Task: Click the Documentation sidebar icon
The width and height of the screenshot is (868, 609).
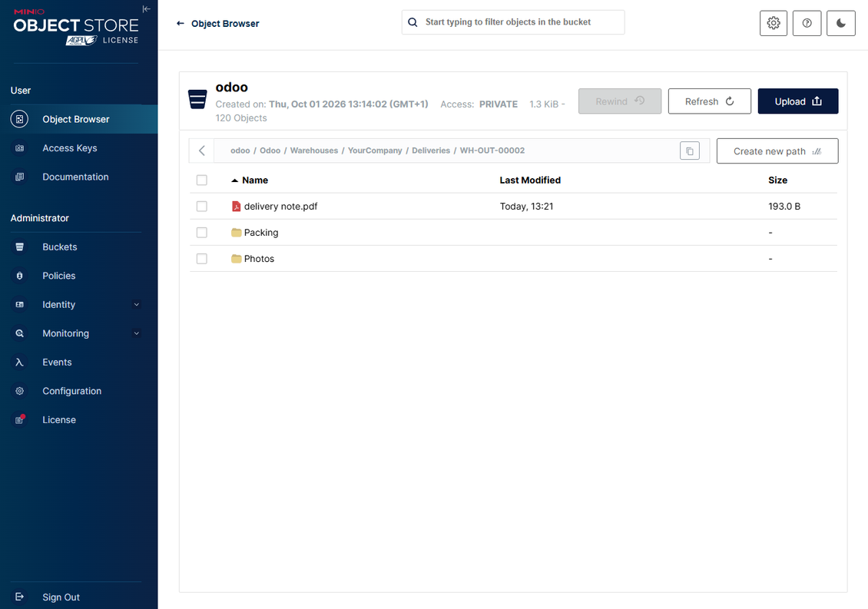Action: coord(19,177)
